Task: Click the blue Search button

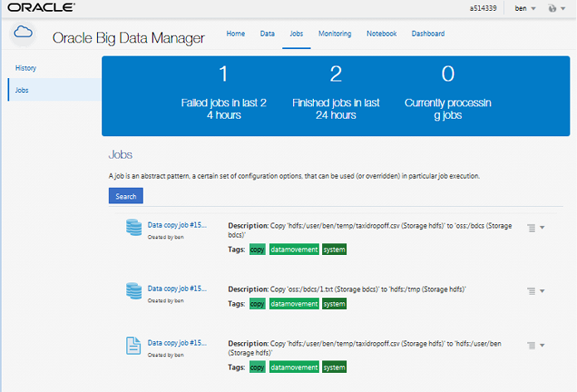Action: coord(126,196)
